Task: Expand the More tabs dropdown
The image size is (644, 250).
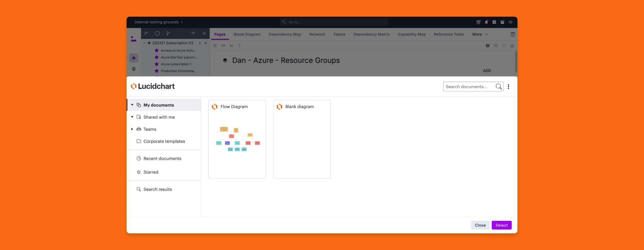Action: [x=480, y=34]
